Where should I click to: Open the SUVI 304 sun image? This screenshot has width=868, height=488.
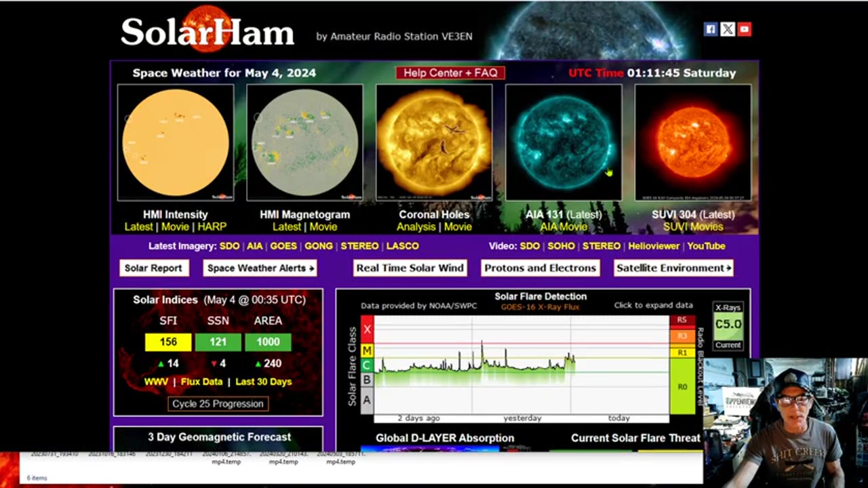tap(692, 142)
